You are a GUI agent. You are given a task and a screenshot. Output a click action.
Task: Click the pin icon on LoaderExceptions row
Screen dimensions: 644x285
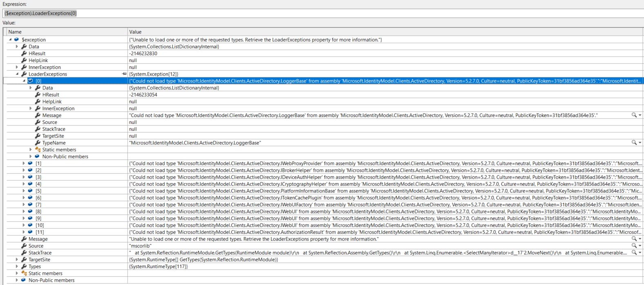coord(124,74)
